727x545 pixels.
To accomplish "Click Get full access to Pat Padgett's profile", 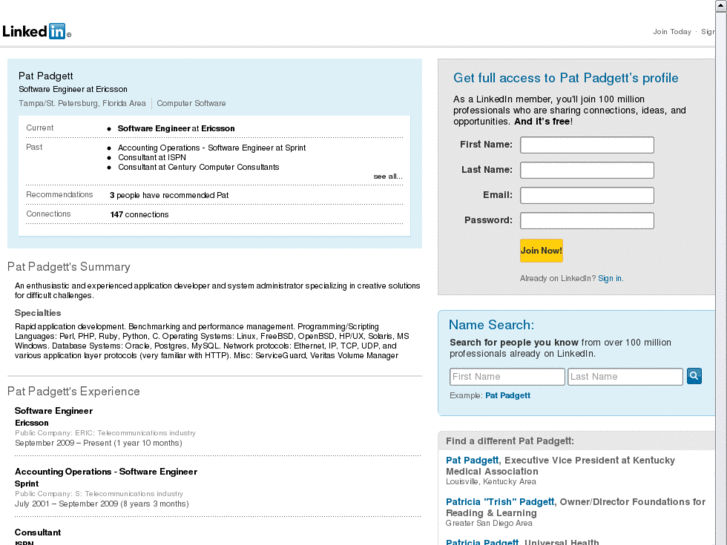I will click(566, 78).
